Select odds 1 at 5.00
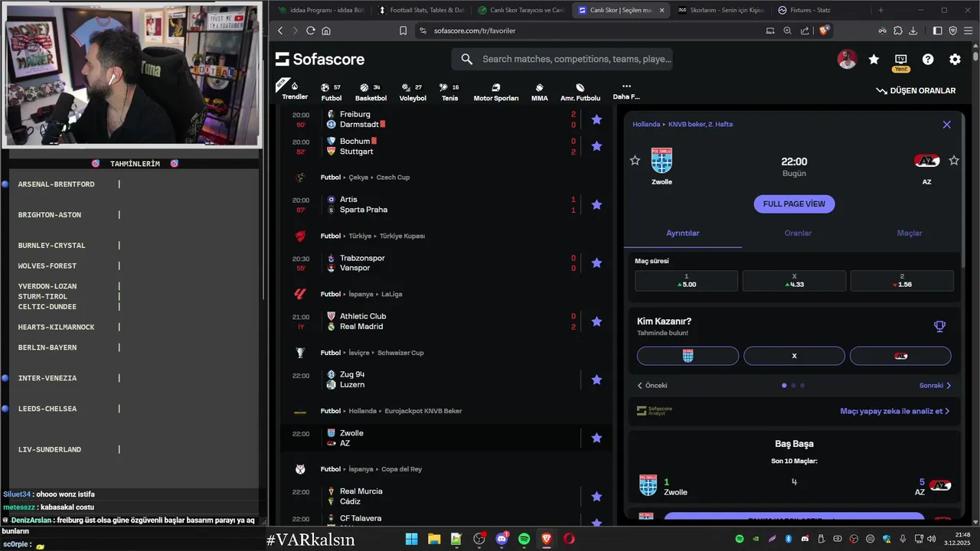This screenshot has height=551, width=980. click(x=687, y=281)
